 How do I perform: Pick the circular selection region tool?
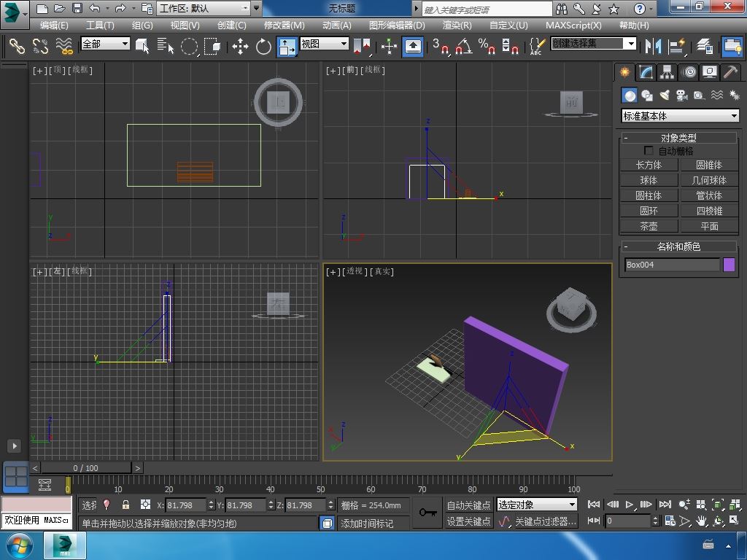click(189, 46)
